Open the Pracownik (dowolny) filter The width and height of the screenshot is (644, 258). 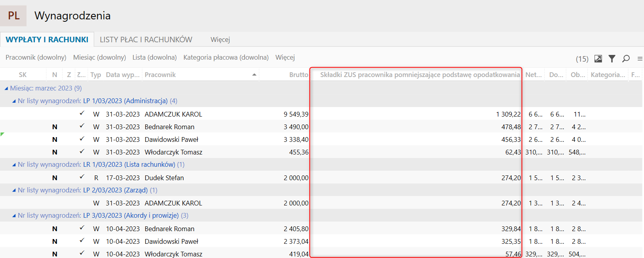pyautogui.click(x=36, y=58)
